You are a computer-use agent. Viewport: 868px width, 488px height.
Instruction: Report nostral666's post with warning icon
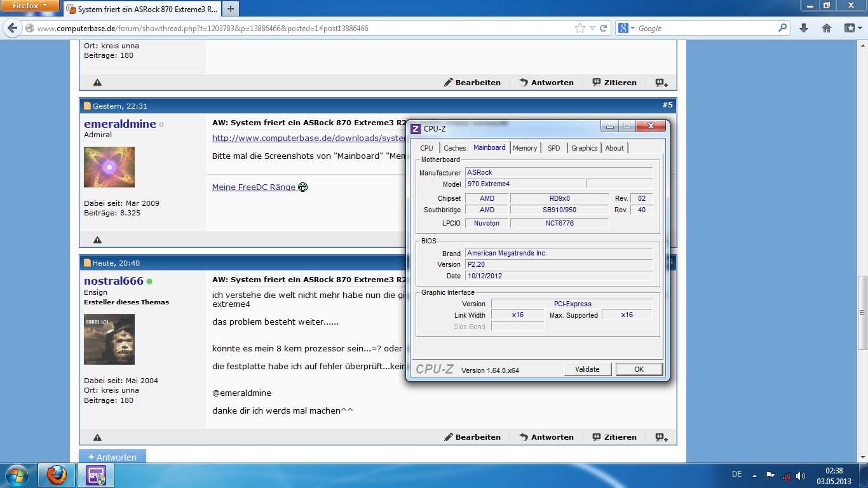click(97, 437)
